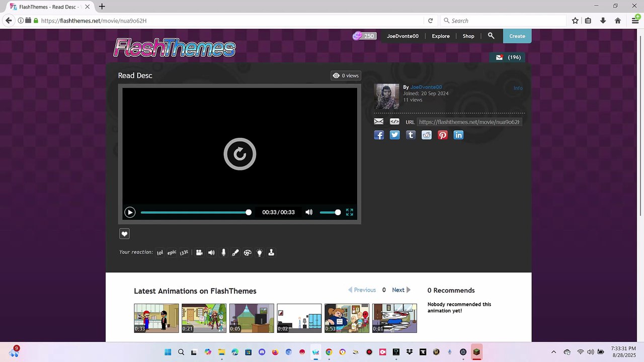The width and height of the screenshot is (644, 362).
Task: Open the embed code icon
Action: point(394,122)
